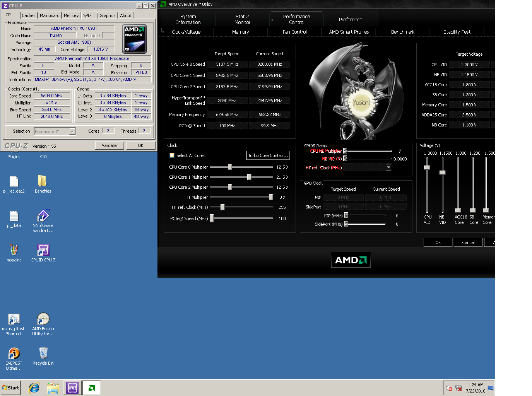The height and width of the screenshot is (396, 532).
Task: Switch to CPU-Z SPD tab
Action: tap(87, 15)
